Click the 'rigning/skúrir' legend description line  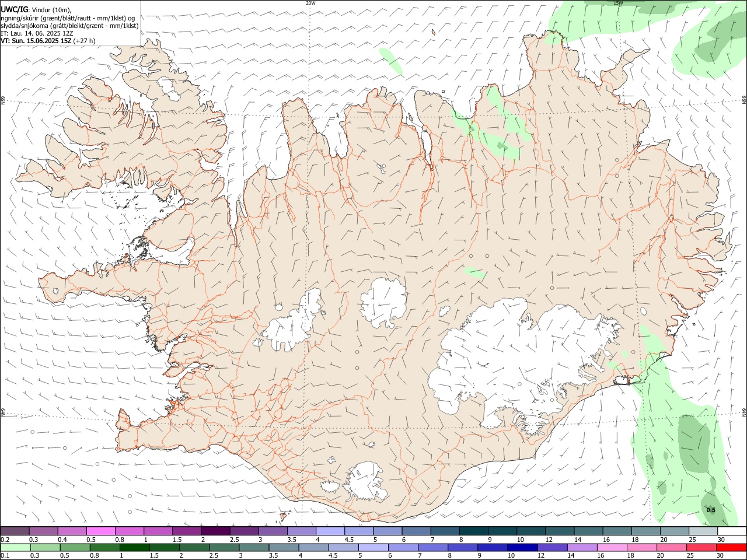click(x=68, y=18)
